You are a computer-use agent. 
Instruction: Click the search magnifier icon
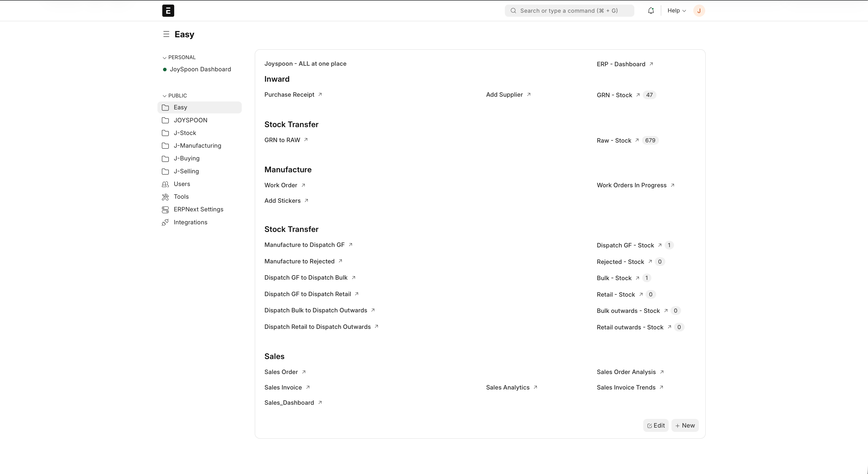(x=513, y=10)
